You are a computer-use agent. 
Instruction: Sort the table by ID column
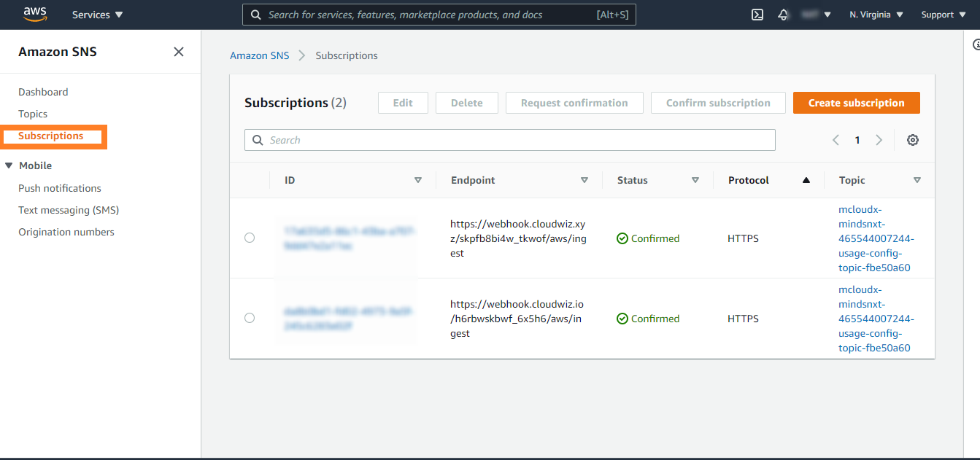(418, 180)
